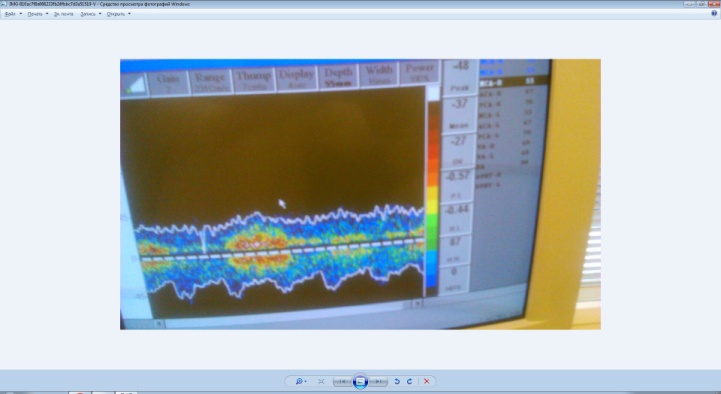Go to the previous photo
Screen dimensions: 721x394
pos(342,381)
